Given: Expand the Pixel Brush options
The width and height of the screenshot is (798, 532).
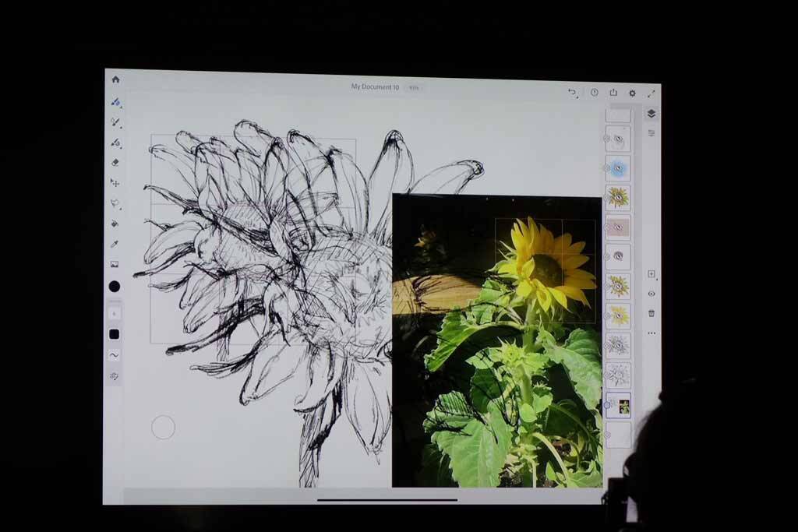Looking at the screenshot, I should (115, 102).
